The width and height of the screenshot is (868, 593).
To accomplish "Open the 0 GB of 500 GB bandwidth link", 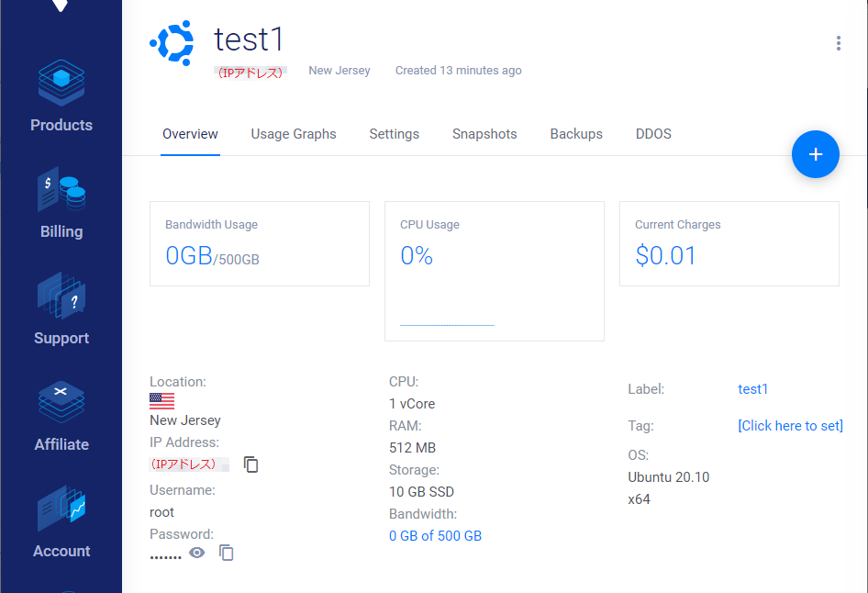I will coord(435,536).
